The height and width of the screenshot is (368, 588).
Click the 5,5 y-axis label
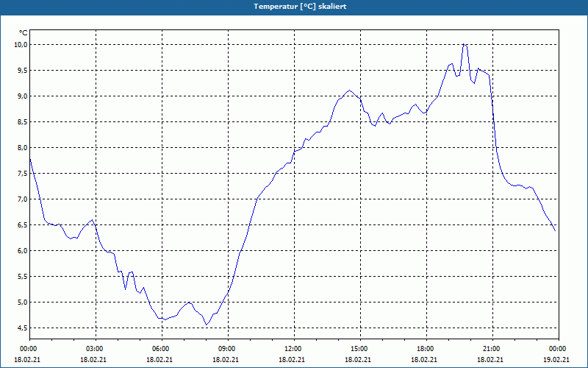[23, 277]
